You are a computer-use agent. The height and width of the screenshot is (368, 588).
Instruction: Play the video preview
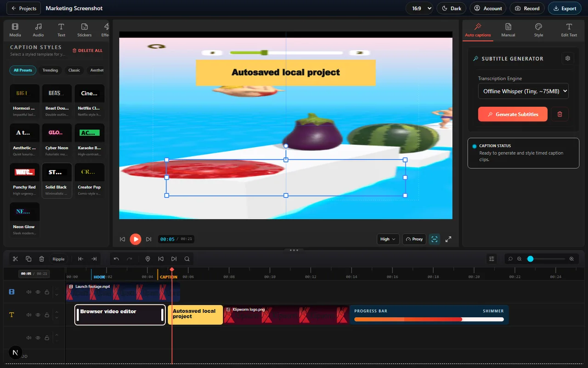tap(136, 239)
